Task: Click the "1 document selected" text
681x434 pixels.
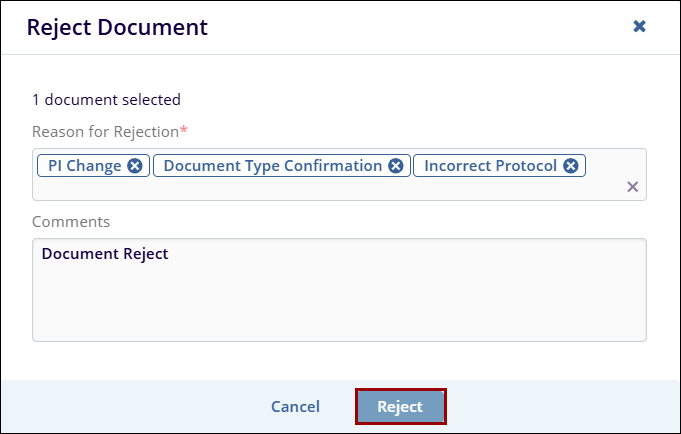Action: click(x=106, y=99)
